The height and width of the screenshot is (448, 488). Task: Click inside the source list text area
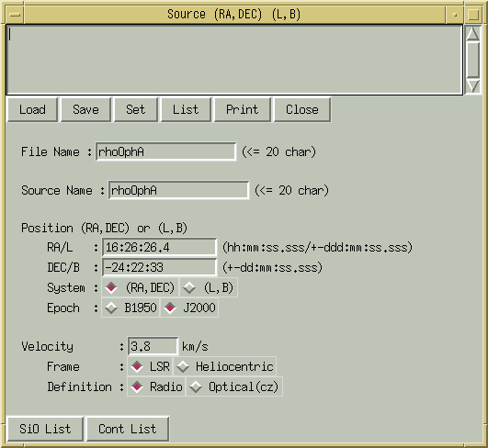coord(234,60)
